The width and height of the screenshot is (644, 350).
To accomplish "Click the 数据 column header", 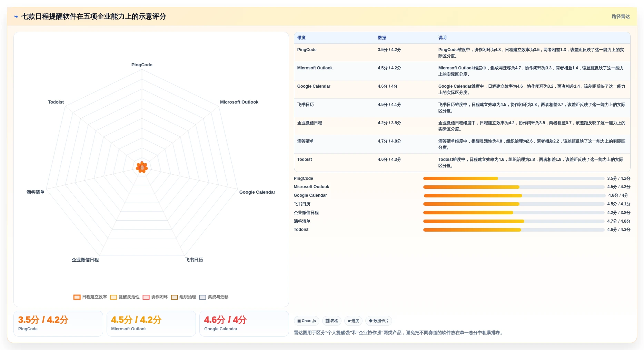I will point(382,38).
